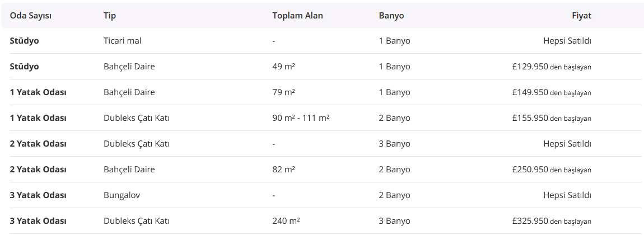Click the "Bungalov" type cell

point(122,195)
